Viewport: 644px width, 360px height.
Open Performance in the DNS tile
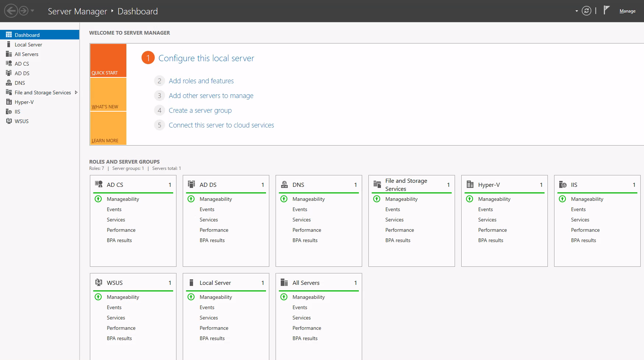[x=307, y=230]
